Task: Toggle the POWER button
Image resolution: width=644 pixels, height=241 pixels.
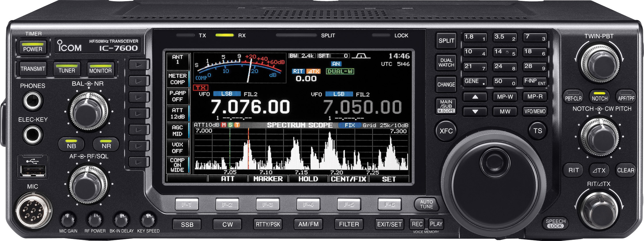Action: coord(33,47)
